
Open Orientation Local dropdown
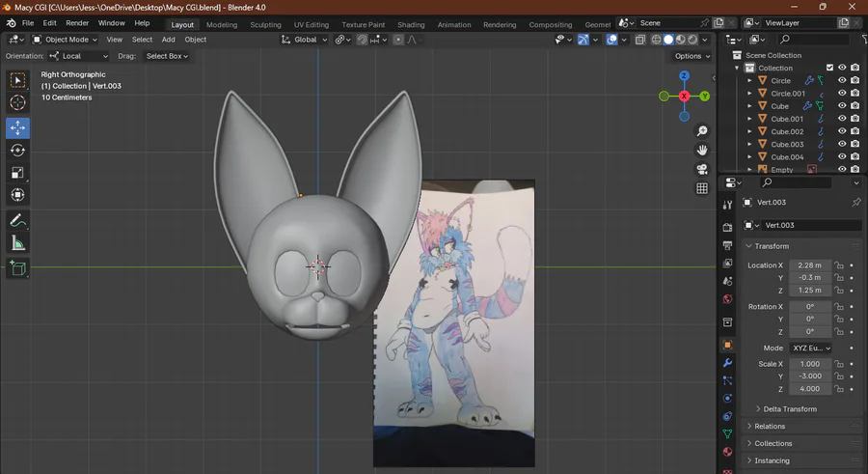[78, 56]
